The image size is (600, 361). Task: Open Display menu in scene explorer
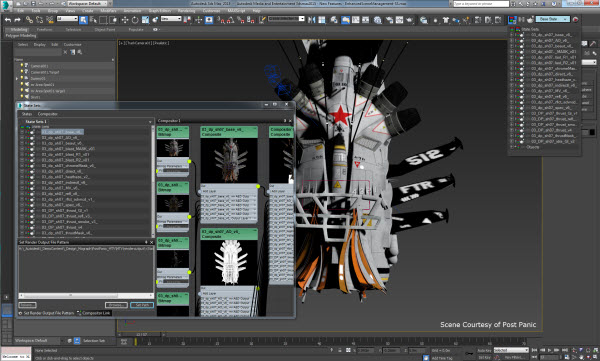39,45
